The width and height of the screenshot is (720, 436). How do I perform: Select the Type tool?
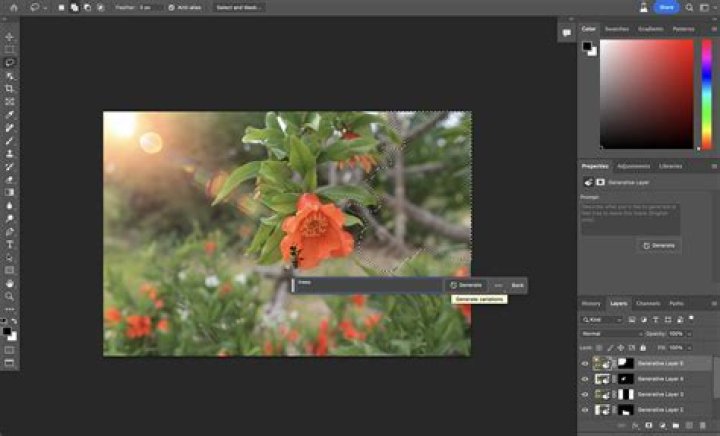[x=10, y=244]
